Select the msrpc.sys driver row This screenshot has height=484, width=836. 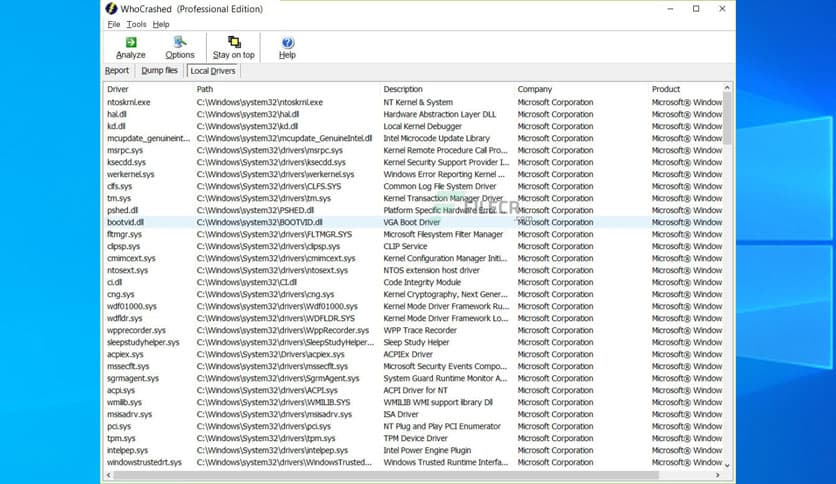[x=414, y=150]
